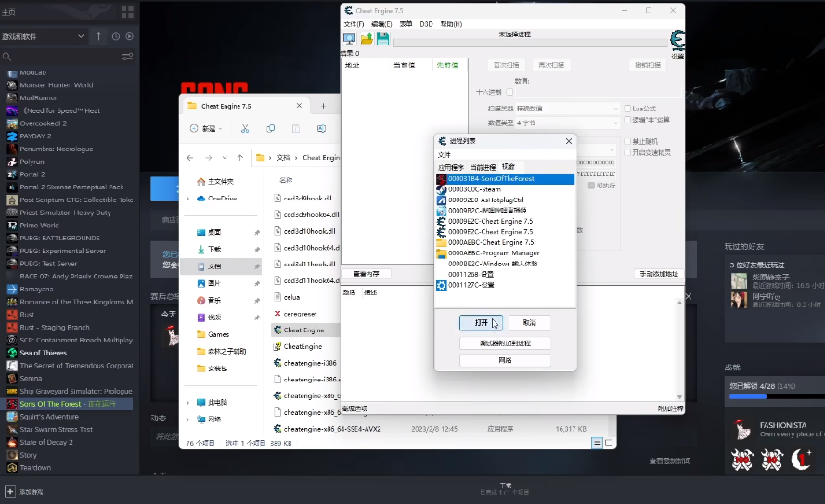
Task: Open Explorer recent locations chevron
Action: 225,157
